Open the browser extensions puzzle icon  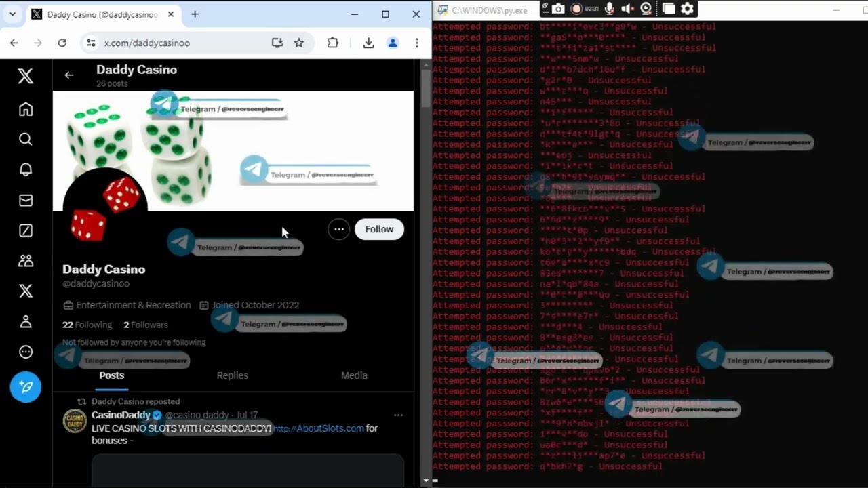point(332,43)
